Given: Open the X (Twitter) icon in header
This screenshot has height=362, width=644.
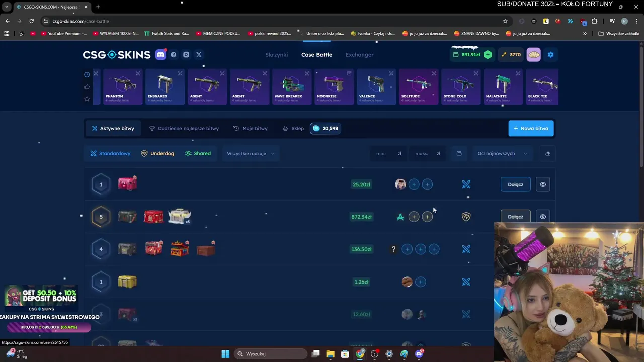Looking at the screenshot, I should [199, 55].
